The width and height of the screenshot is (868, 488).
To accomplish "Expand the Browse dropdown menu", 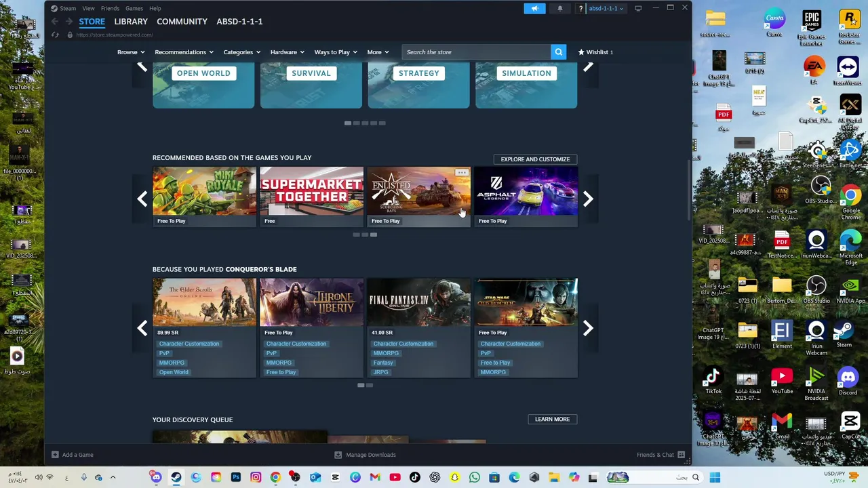I will (x=131, y=52).
